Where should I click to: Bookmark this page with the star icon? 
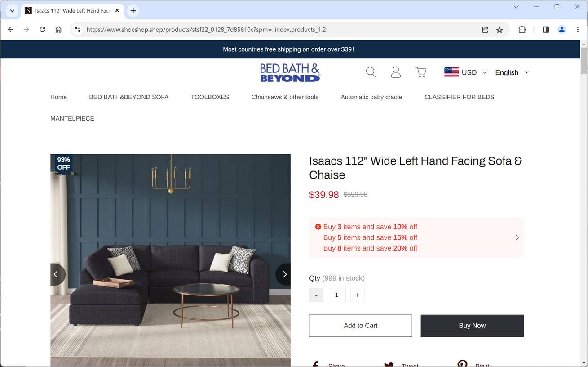tap(500, 30)
